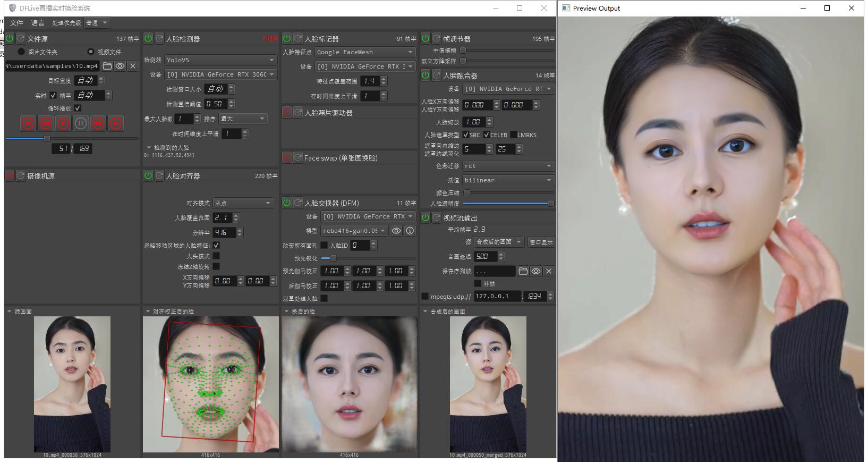Reset the 人脸检测器 module settings
868x462 pixels.
159,38
